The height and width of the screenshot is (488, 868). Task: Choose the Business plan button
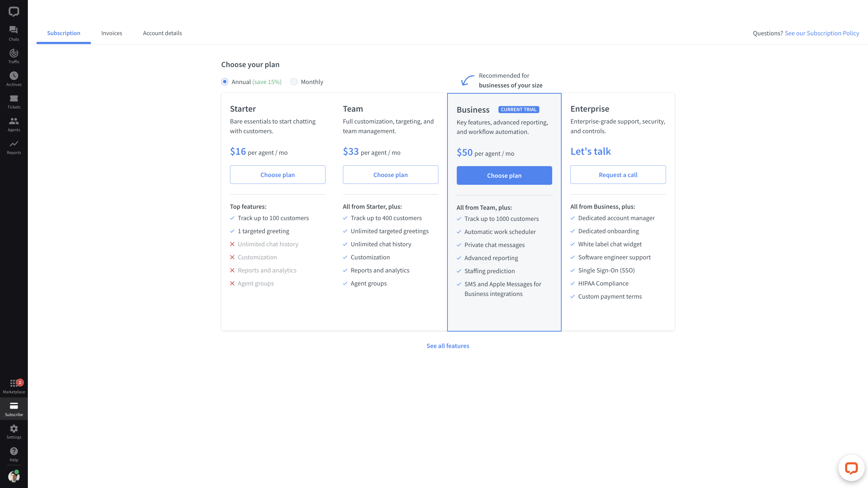click(x=504, y=175)
